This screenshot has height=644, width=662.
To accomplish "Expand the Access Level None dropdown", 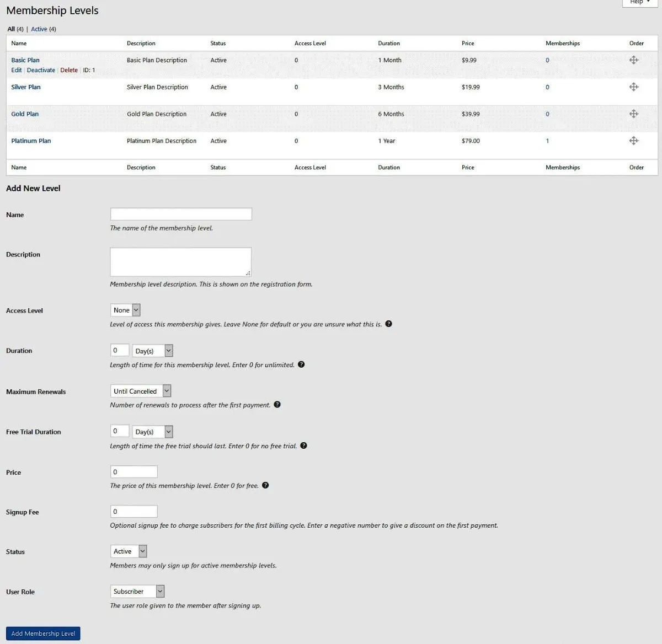I will (x=126, y=310).
